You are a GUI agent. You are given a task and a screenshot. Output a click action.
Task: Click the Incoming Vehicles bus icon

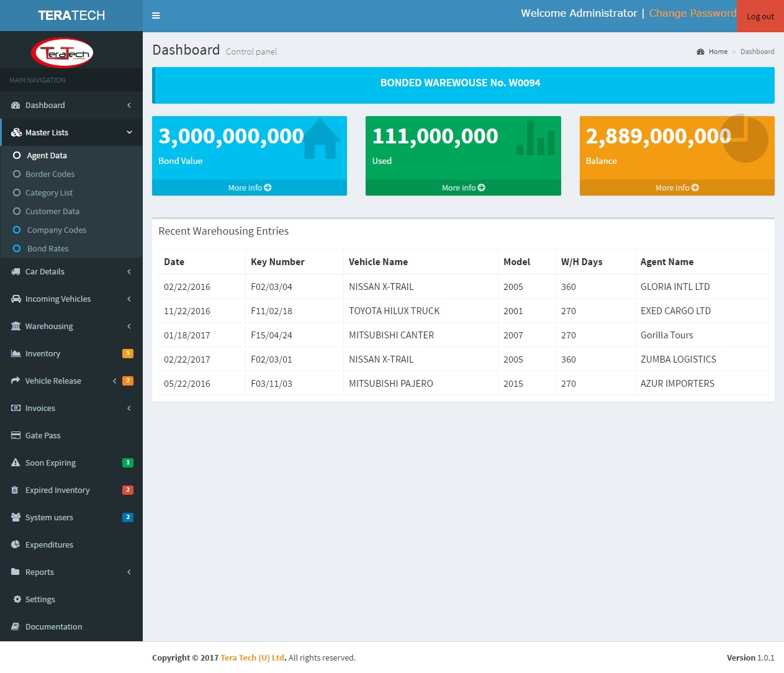pyautogui.click(x=16, y=299)
